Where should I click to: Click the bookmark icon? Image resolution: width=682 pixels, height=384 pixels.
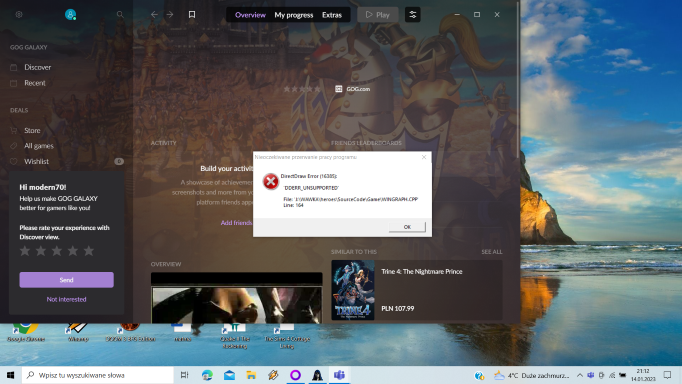click(192, 14)
